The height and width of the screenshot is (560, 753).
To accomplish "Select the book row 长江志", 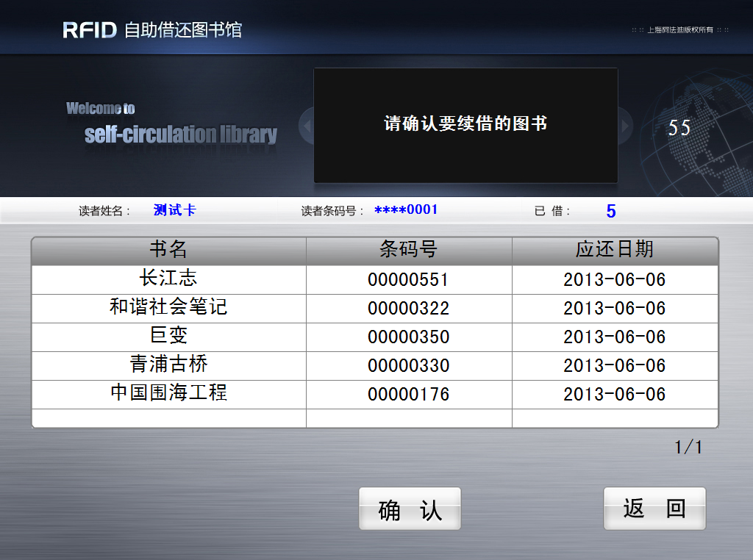I will click(168, 279).
